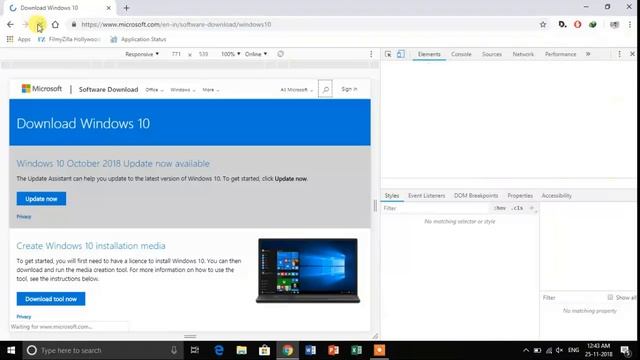Click the Microsoft logo

pyautogui.click(x=42, y=89)
